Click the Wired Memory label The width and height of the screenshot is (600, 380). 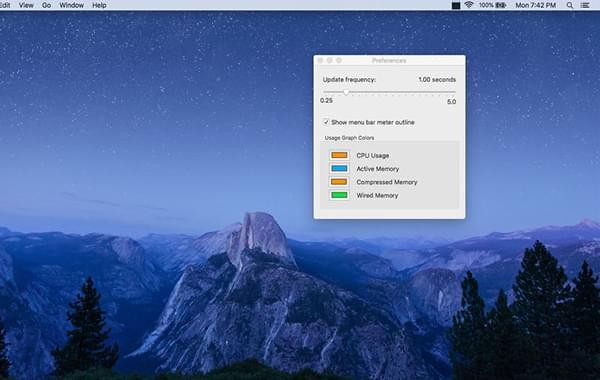tap(377, 196)
